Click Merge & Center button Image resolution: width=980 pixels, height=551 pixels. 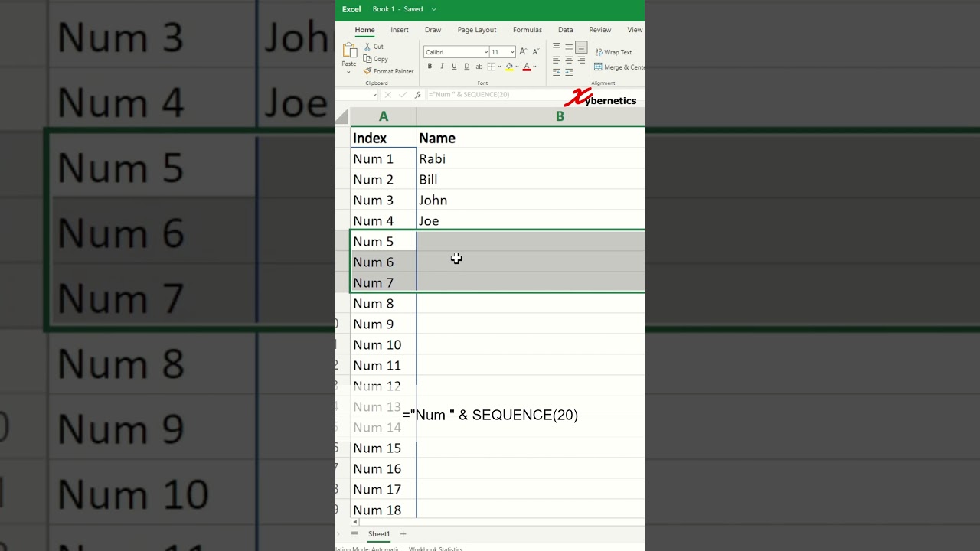click(619, 67)
